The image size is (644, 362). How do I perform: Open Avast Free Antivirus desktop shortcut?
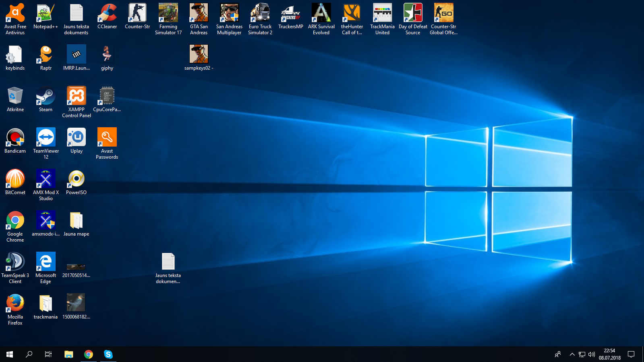coord(15,19)
